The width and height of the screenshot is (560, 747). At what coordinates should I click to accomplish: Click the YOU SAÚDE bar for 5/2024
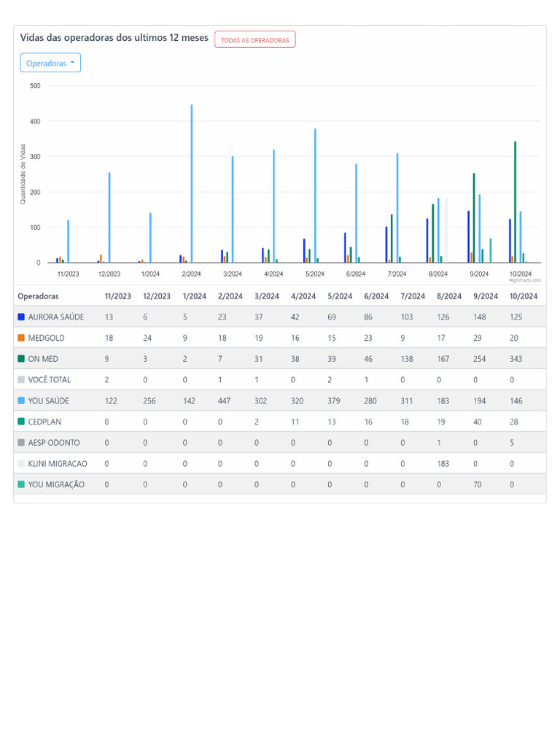[x=315, y=196]
